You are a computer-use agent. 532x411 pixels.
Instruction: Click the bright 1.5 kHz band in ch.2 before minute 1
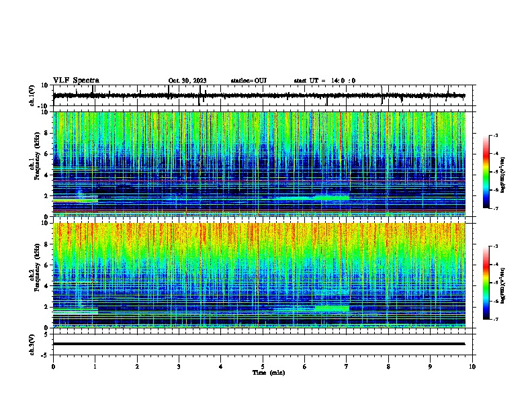75,312
